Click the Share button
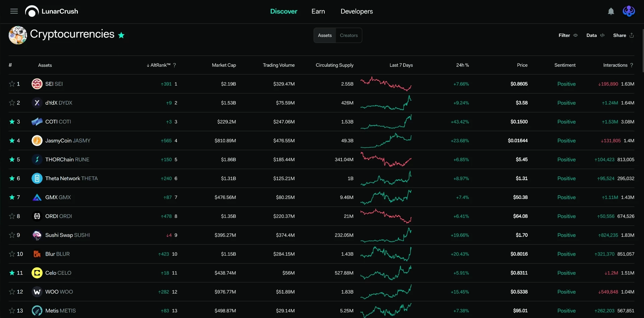The width and height of the screenshot is (644, 318). click(624, 35)
